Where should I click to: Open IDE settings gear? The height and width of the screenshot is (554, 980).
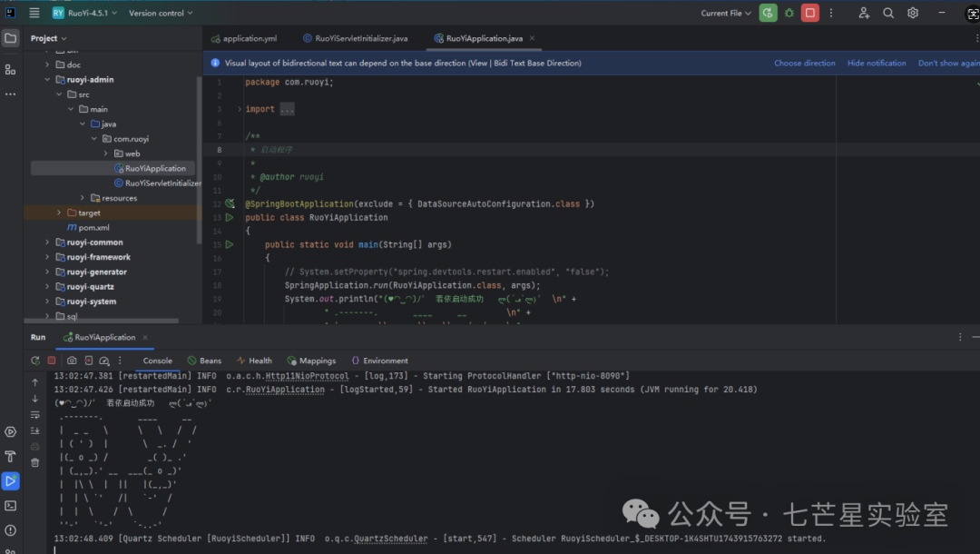[913, 13]
